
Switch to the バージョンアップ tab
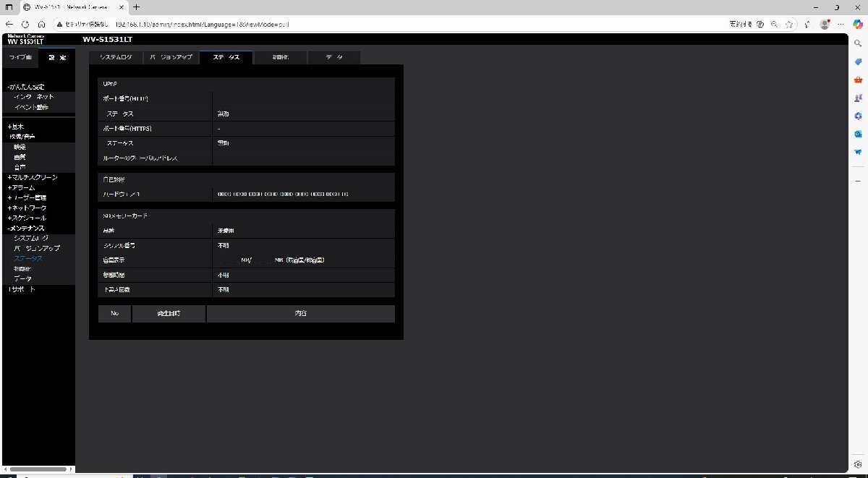171,57
